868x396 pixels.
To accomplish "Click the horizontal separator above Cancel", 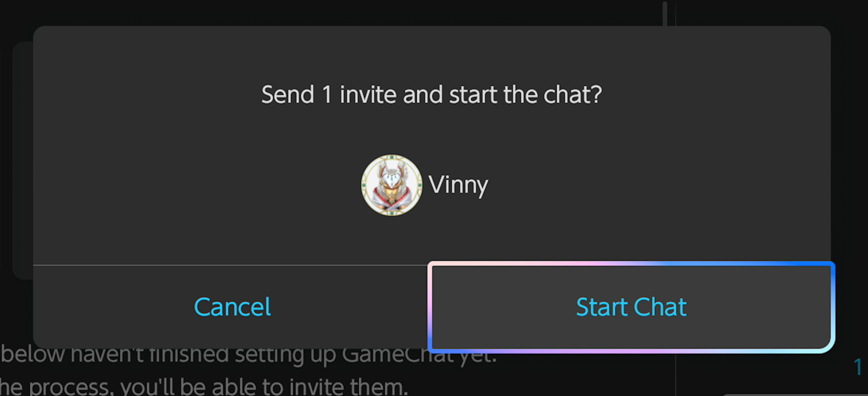I will (230, 265).
